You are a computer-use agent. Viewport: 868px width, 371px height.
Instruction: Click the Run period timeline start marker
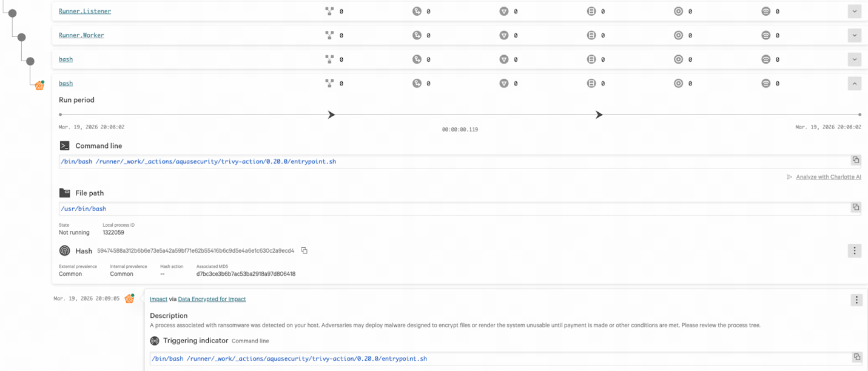coord(60,115)
